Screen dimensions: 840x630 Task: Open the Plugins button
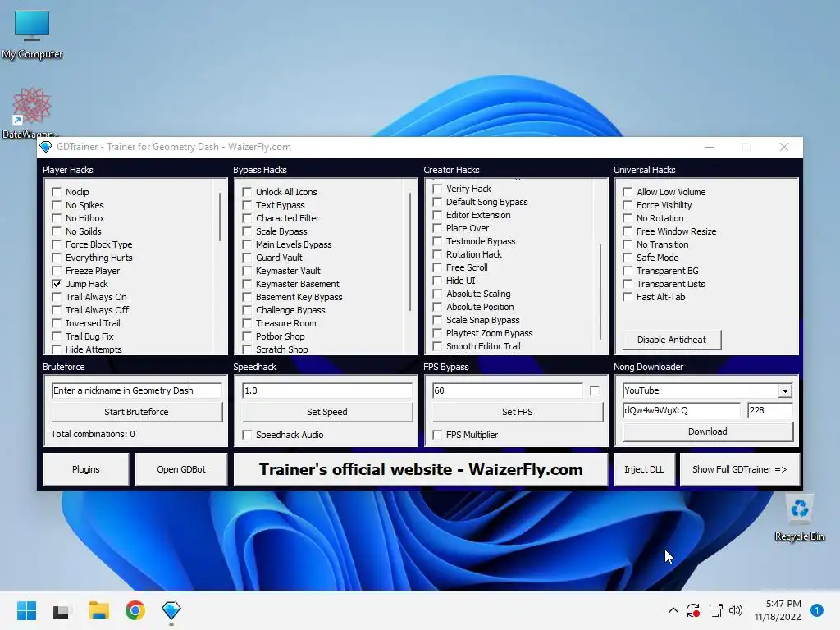[85, 469]
